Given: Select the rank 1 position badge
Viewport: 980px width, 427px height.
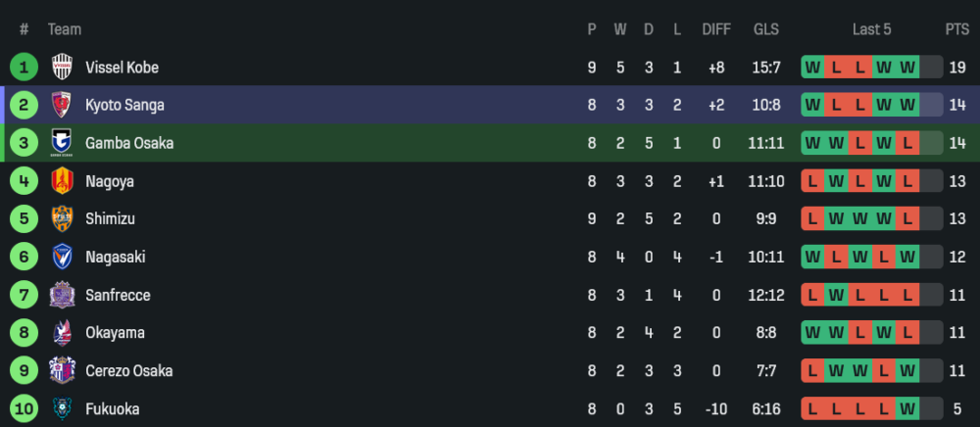Looking at the screenshot, I should point(24,68).
